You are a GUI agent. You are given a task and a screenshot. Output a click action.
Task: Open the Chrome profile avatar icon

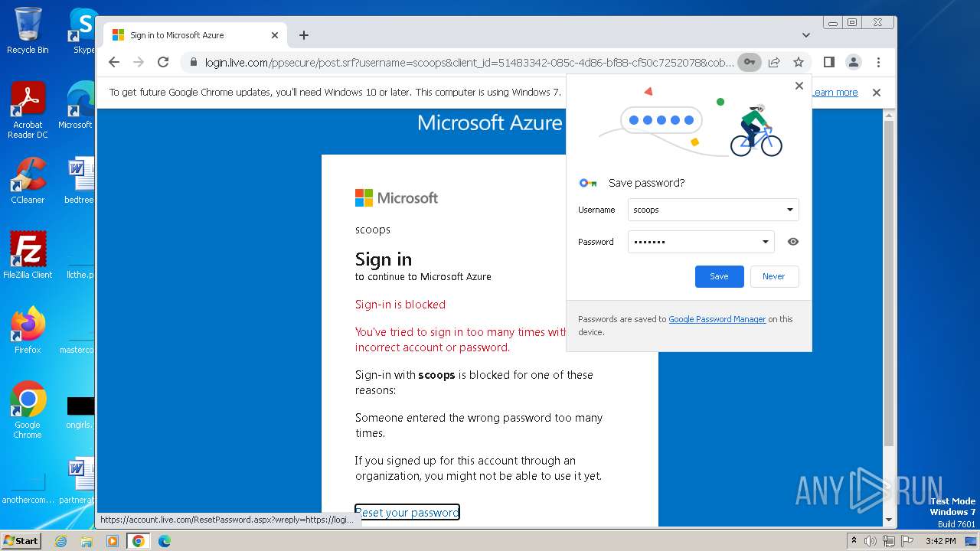tap(854, 62)
